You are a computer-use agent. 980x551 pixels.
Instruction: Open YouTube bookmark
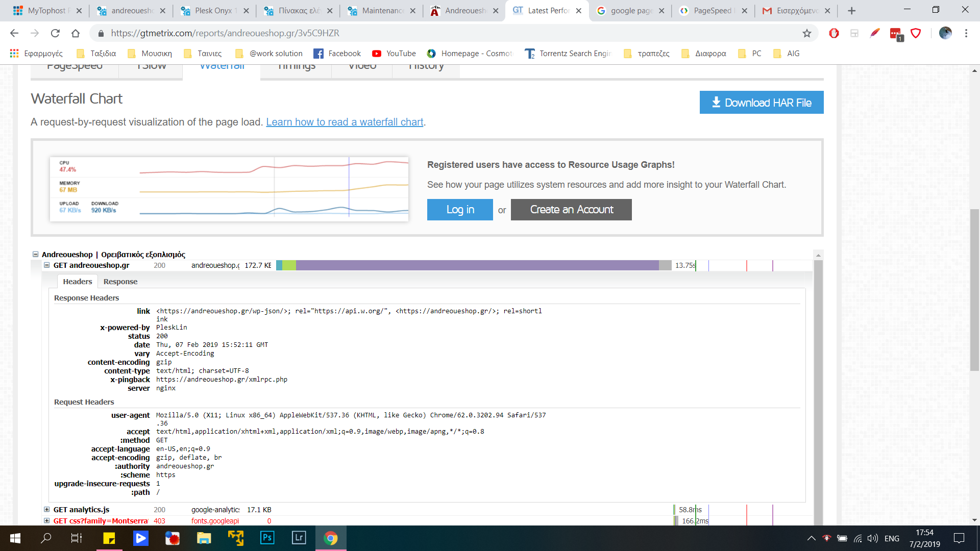pos(394,54)
